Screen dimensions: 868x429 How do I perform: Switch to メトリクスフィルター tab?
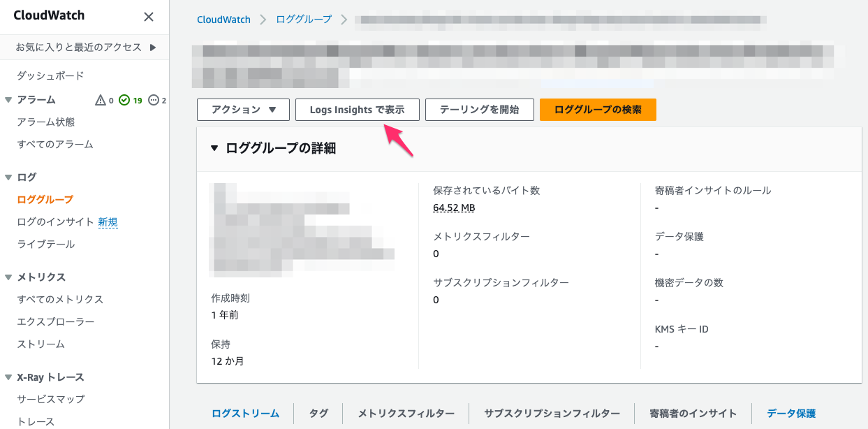[406, 414]
